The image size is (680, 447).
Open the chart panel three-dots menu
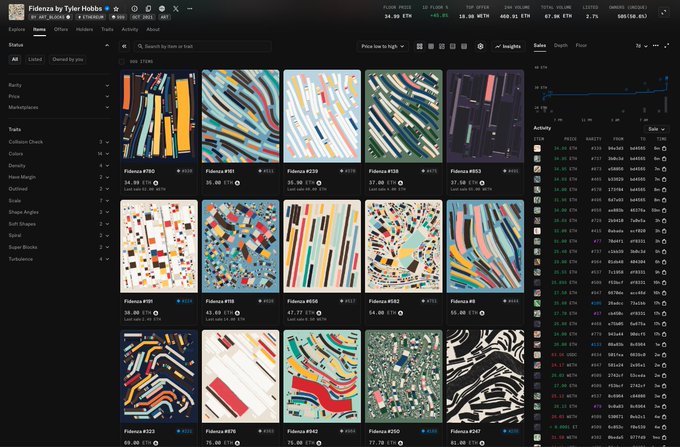tap(656, 46)
